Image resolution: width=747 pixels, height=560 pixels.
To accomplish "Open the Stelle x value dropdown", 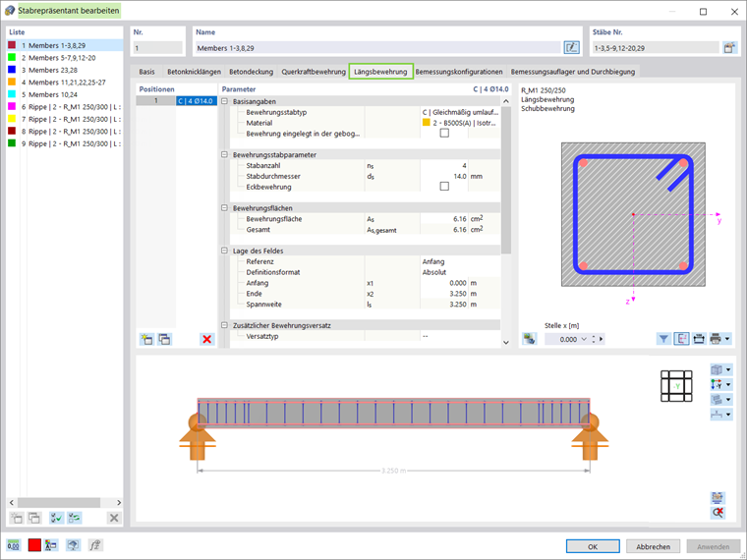I will point(584,339).
